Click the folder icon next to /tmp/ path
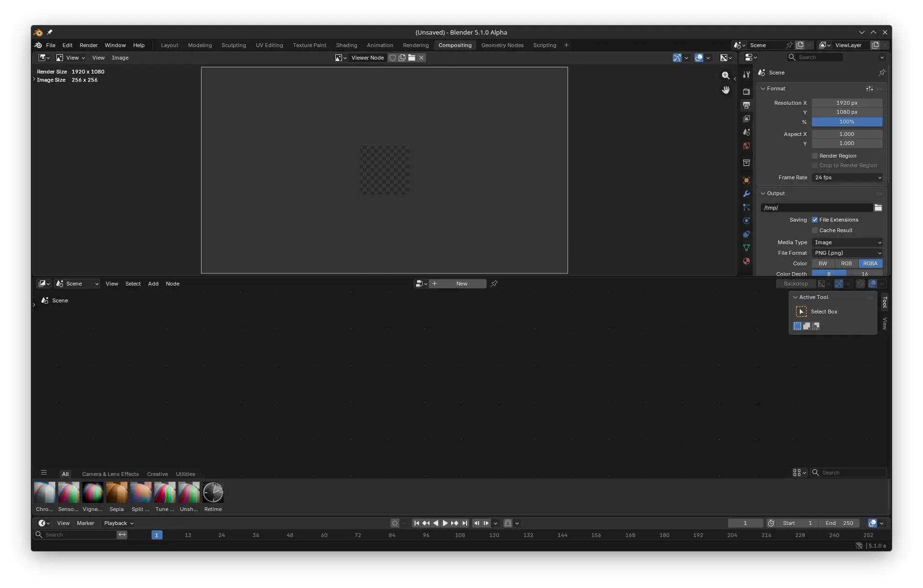The image size is (923, 588). [x=878, y=208]
